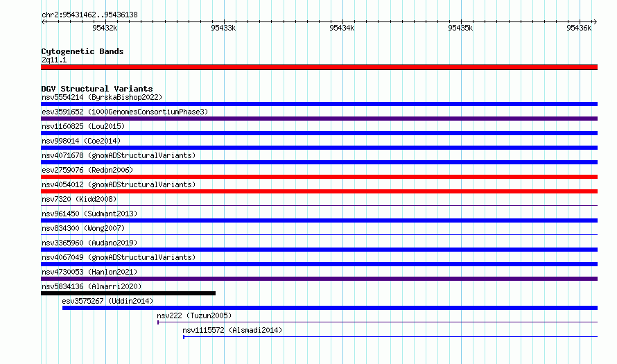Screen dimensions: 617x364
Task: Click the nsv834300 (Wong2007) label
Action: coord(83,228)
